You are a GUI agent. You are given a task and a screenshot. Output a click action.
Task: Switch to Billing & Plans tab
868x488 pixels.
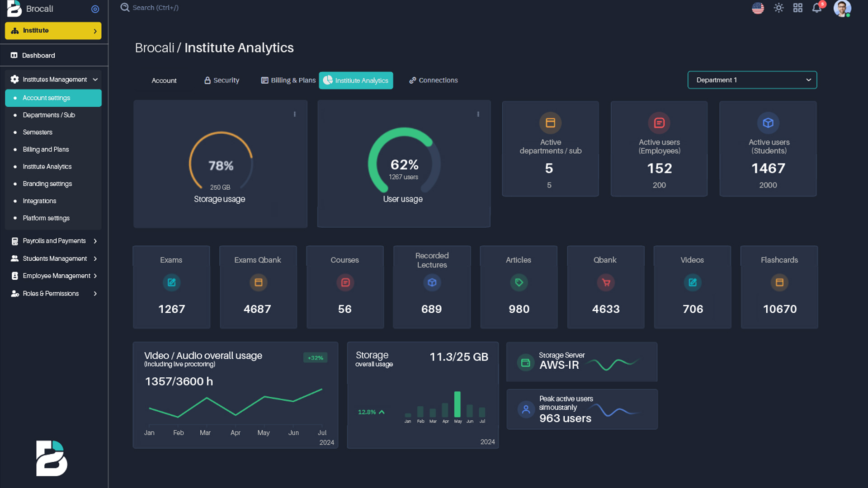[x=288, y=80]
